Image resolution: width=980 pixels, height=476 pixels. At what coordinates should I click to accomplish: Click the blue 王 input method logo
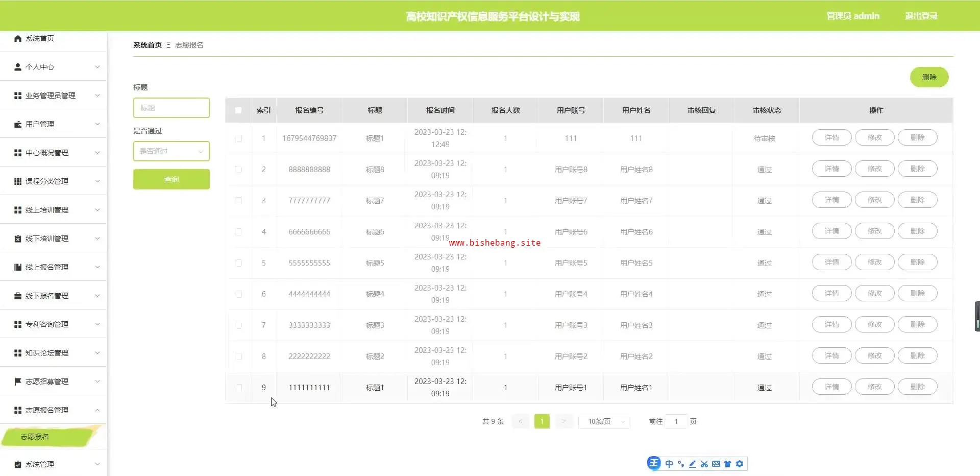coord(654,463)
